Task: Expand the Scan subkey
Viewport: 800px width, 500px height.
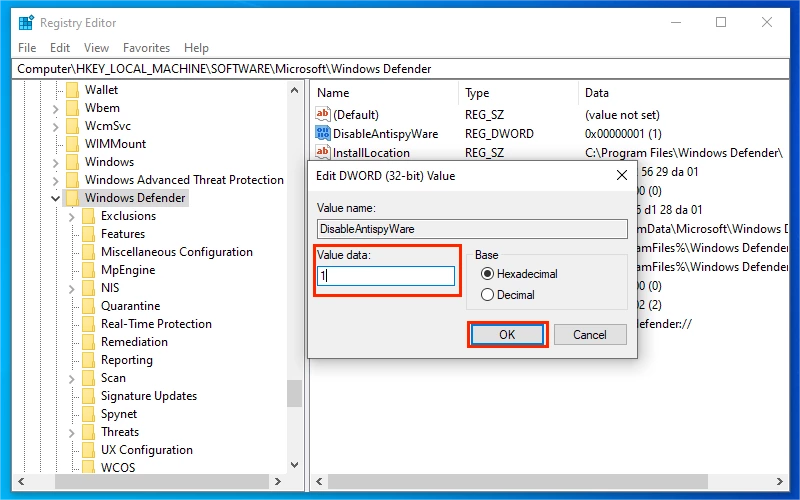Action: coord(71,379)
